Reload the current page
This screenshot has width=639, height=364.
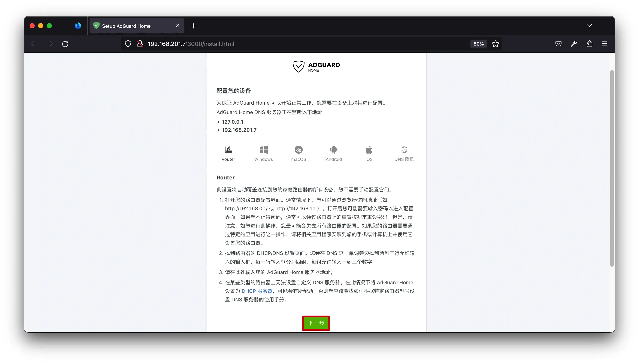click(x=65, y=44)
